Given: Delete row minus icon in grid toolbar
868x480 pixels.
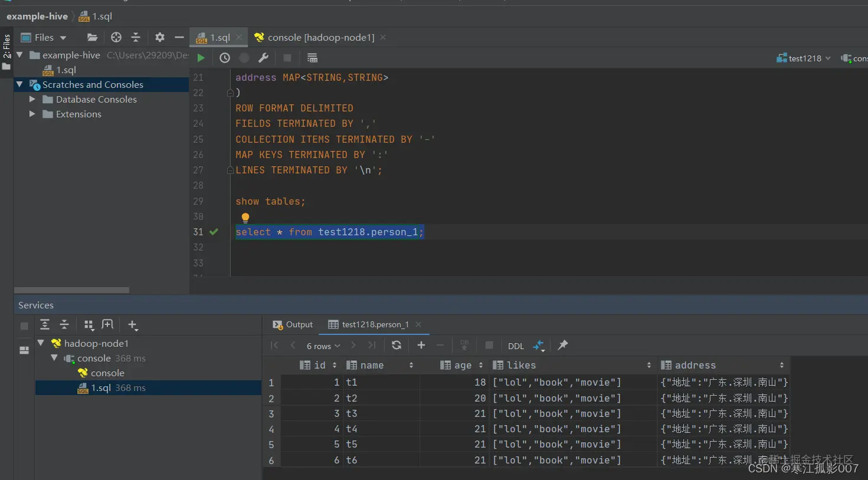Looking at the screenshot, I should 440,345.
